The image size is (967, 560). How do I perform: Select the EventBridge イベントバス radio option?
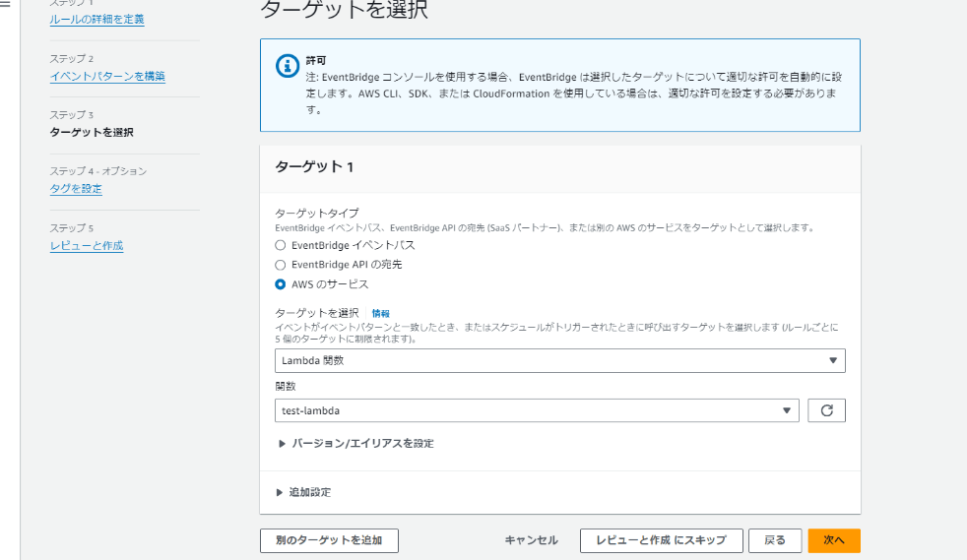tap(280, 245)
